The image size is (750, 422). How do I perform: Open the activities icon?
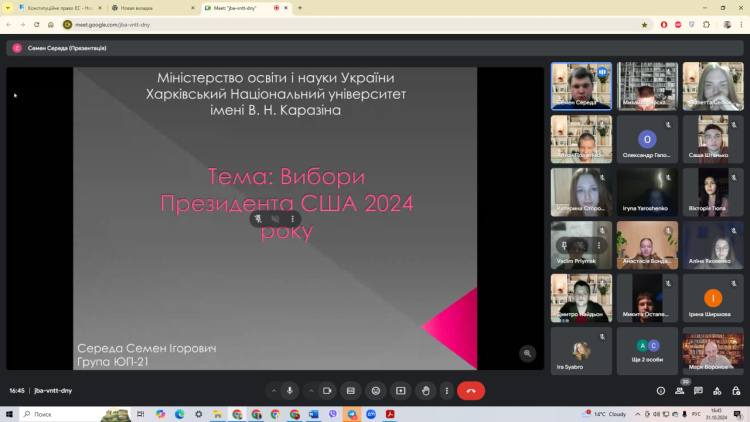(717, 391)
